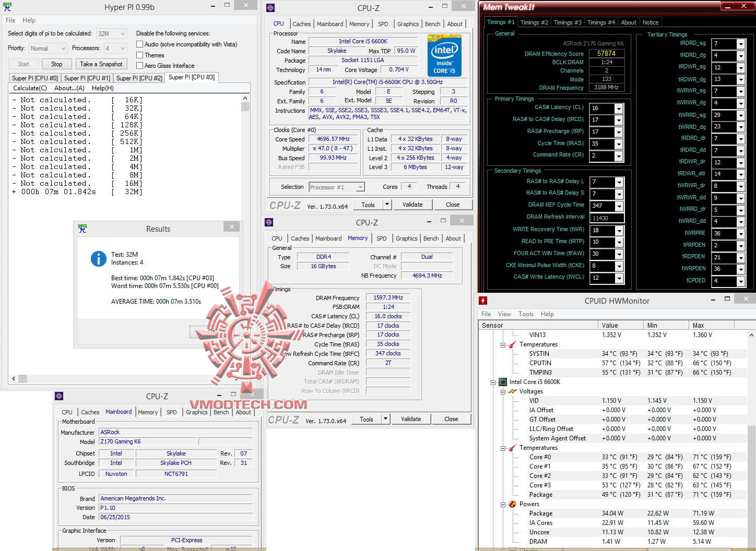Click the Intel Core i5 logo badge
This screenshot has height=551, width=756.
[x=444, y=55]
